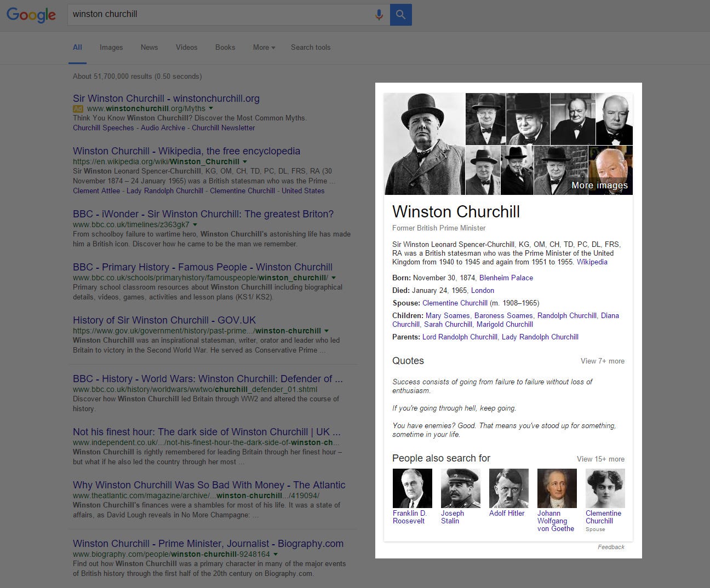The width and height of the screenshot is (710, 588).
Task: Open the Marigold Churchill link
Action: [505, 324]
